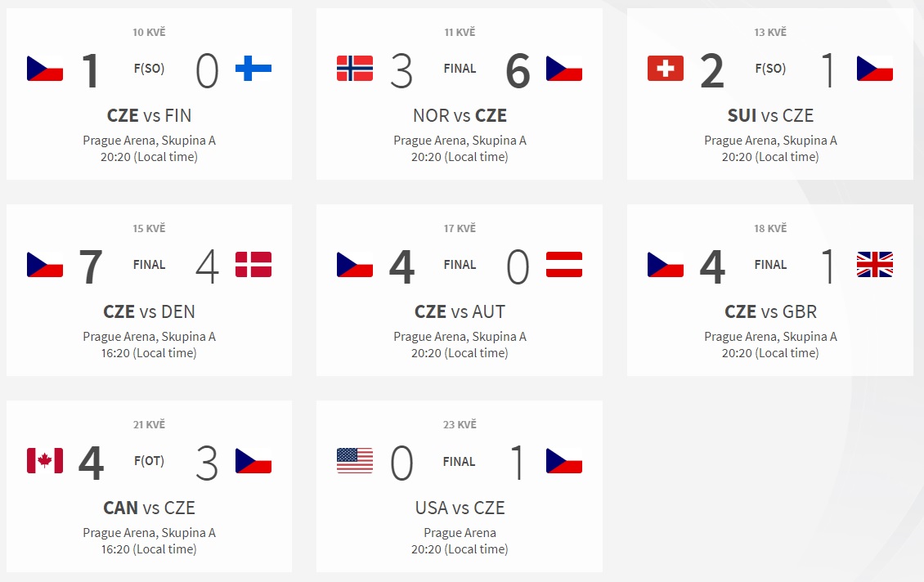
Task: Open the CZE vs DEN match title
Action: pos(149,311)
